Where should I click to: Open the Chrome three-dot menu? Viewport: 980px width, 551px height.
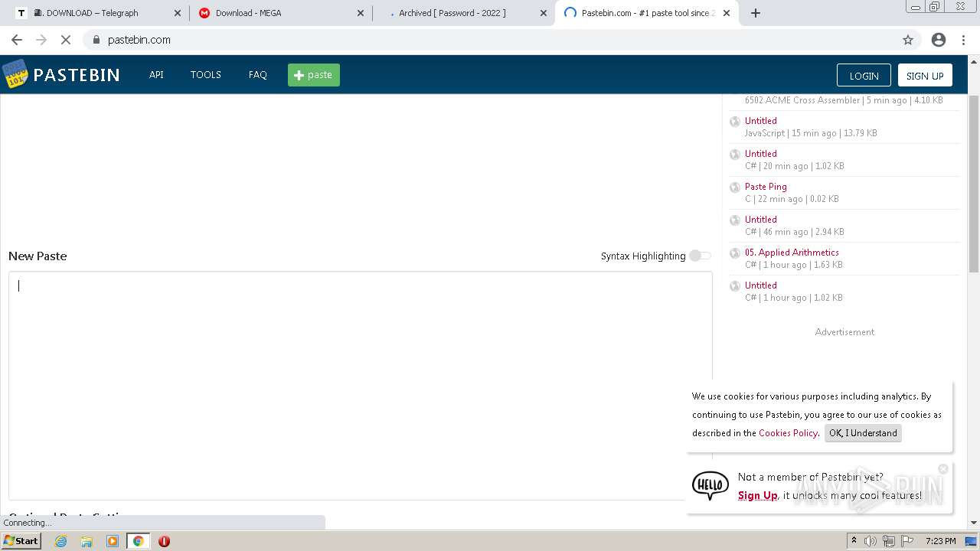point(964,40)
